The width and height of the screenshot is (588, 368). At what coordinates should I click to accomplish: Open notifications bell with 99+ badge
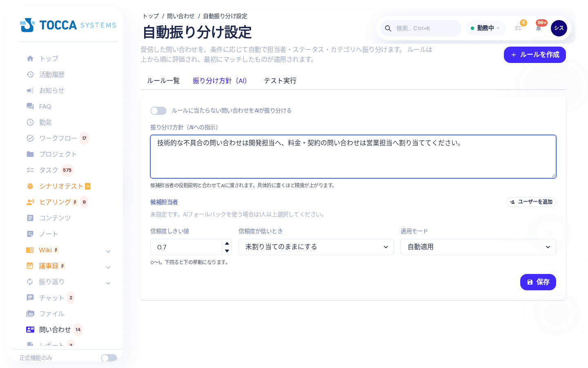click(x=539, y=28)
